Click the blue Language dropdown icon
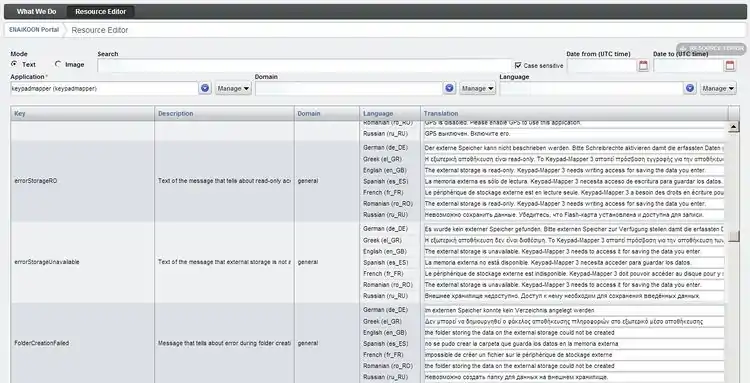 pyautogui.click(x=689, y=88)
